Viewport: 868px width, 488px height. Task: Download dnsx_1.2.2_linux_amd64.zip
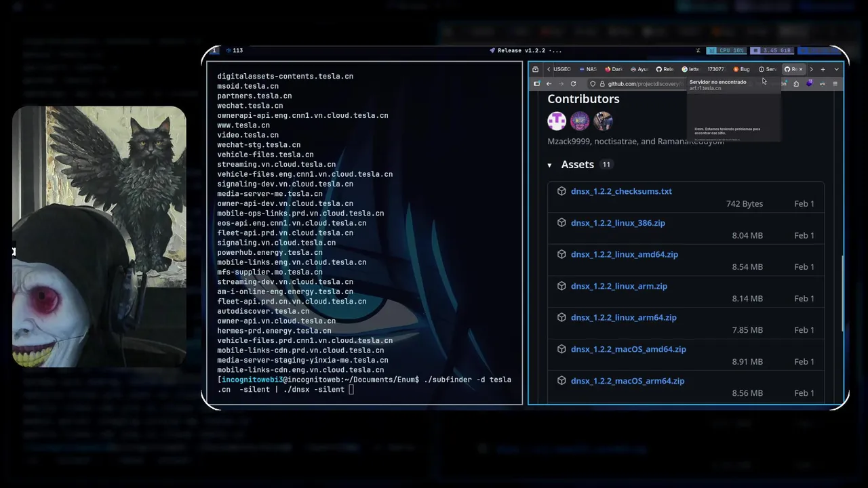click(625, 254)
